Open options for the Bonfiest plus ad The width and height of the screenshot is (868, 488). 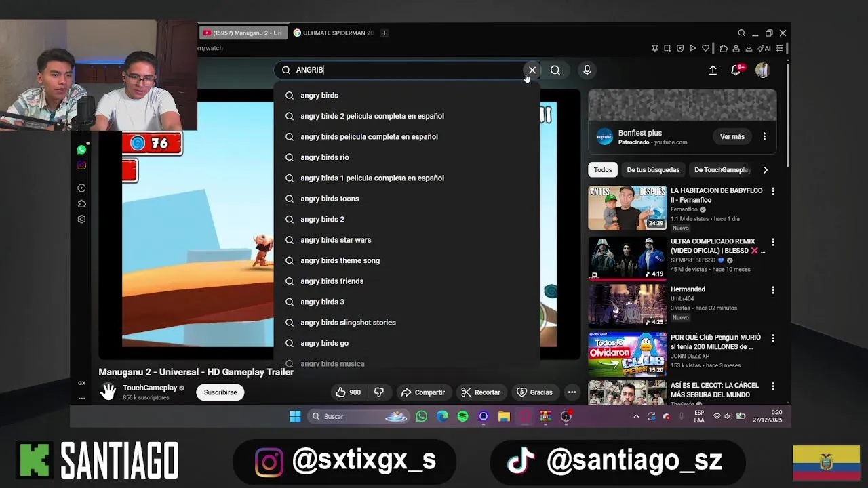pyautogui.click(x=764, y=136)
